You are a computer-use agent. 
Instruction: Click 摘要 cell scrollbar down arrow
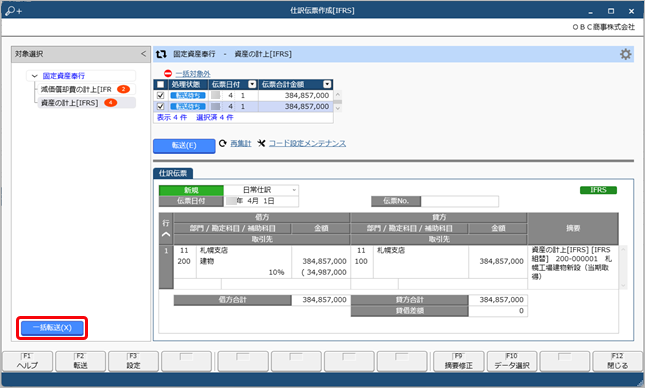click(623, 285)
